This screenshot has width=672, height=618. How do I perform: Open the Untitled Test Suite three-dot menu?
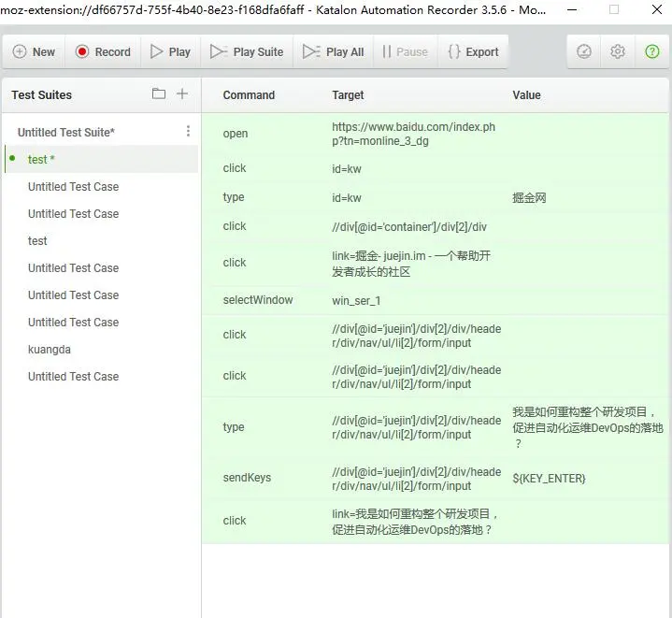(x=188, y=131)
